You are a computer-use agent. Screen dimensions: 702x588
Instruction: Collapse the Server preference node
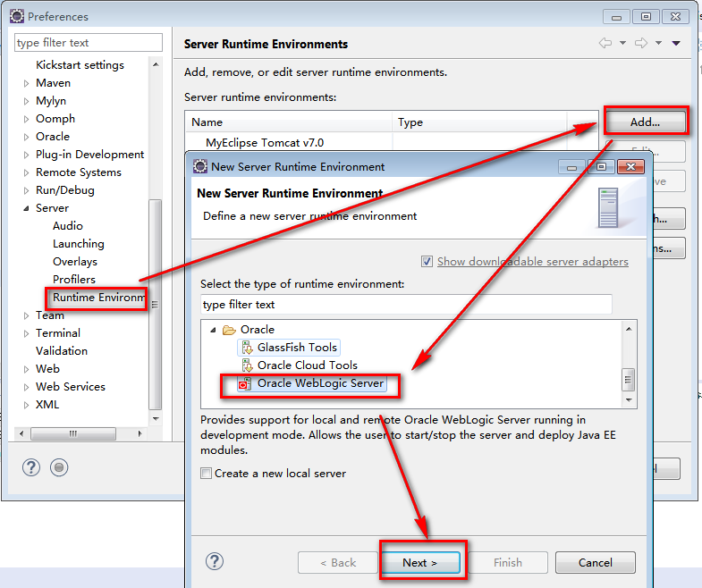coord(27,208)
